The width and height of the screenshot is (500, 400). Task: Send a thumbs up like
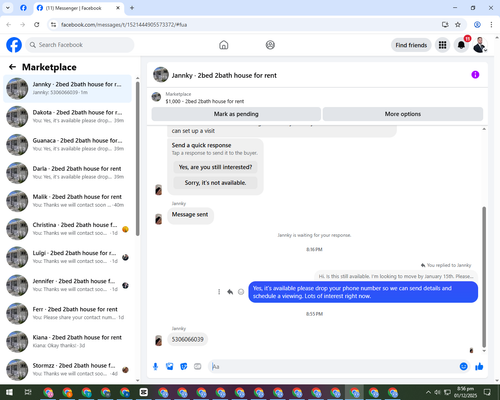(479, 367)
